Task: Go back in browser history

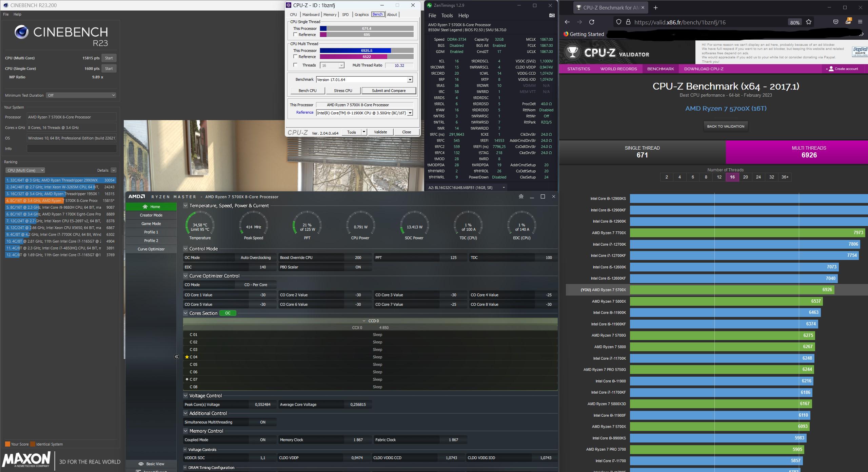Action: click(x=567, y=22)
